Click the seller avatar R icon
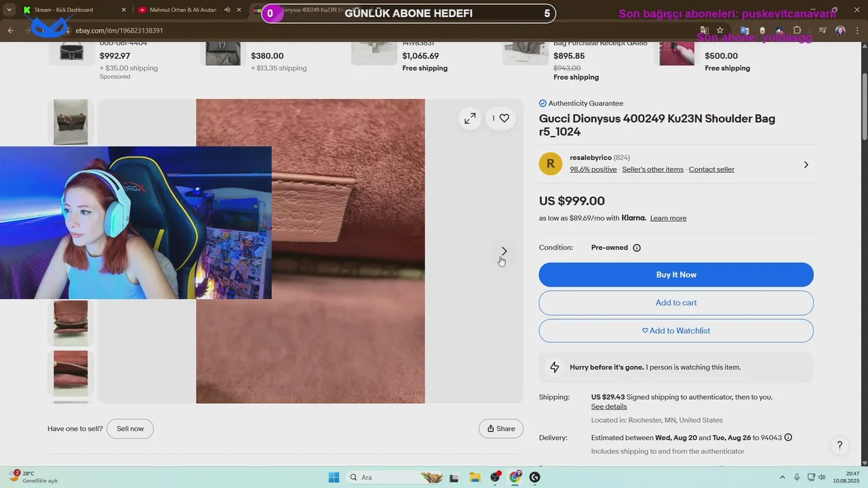Image resolution: width=868 pixels, height=488 pixels. pyautogui.click(x=551, y=163)
